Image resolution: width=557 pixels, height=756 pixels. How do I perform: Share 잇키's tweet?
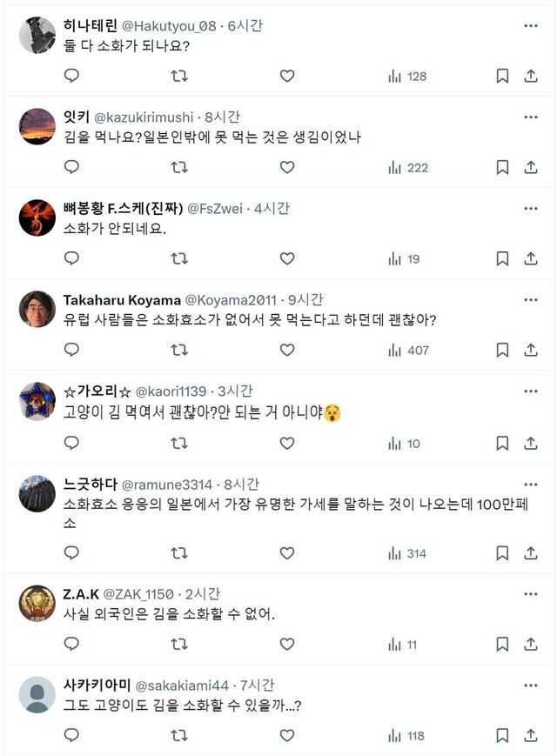tap(531, 167)
